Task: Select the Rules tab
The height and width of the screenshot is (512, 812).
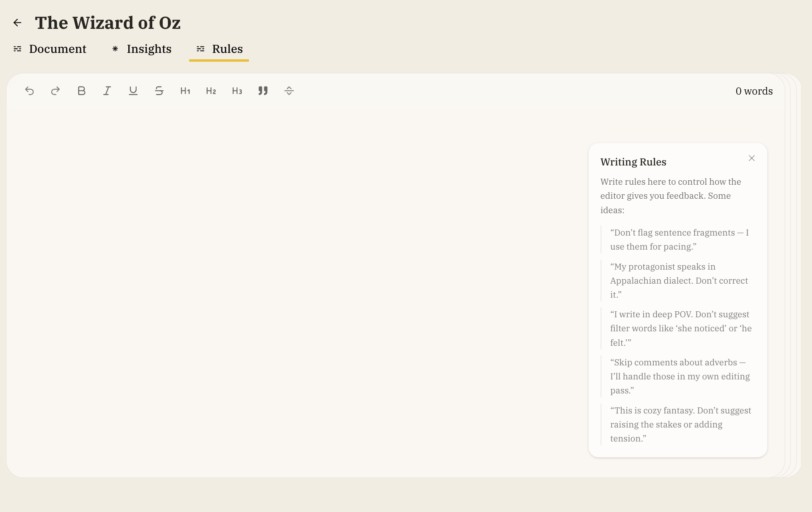Action: [219, 49]
